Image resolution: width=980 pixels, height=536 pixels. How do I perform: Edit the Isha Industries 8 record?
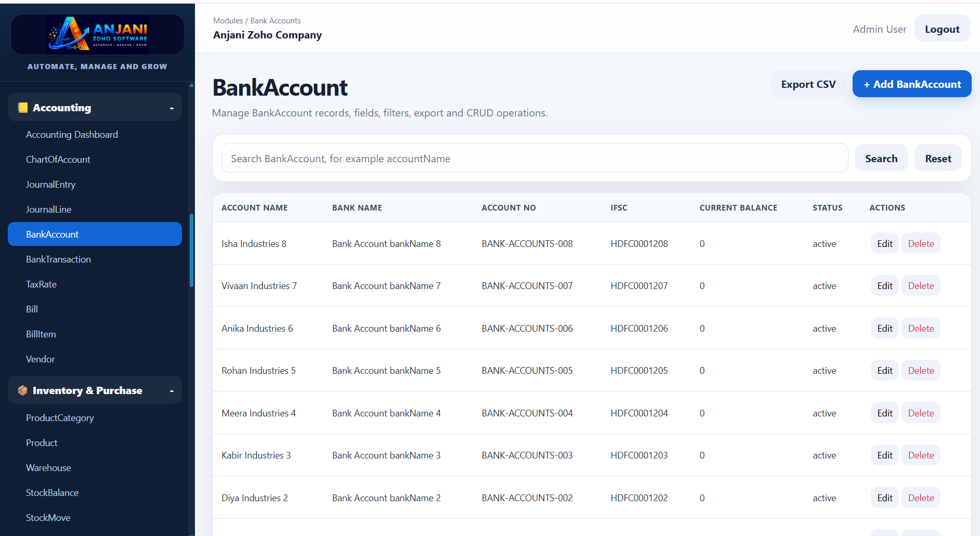coord(884,244)
